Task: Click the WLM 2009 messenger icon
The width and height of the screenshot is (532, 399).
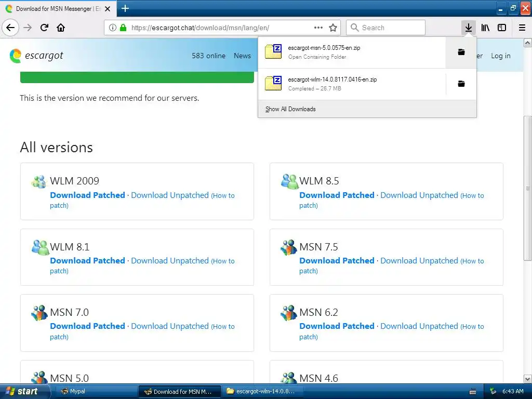Action: point(38,181)
